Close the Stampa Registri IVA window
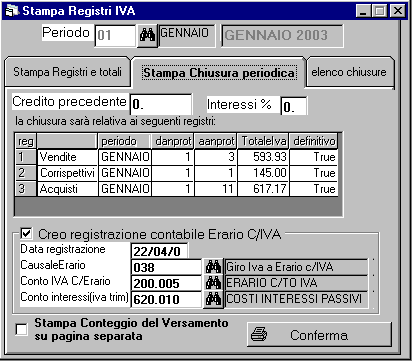Viewport: 412px width, 361px height. (x=398, y=11)
